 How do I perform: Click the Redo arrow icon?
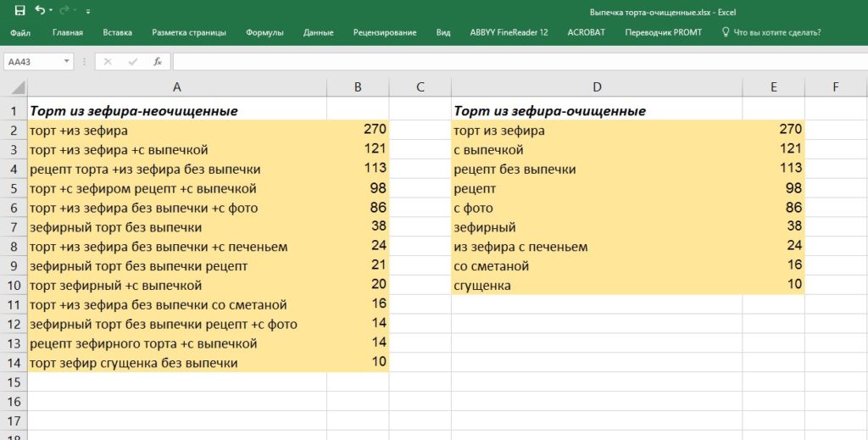point(64,11)
